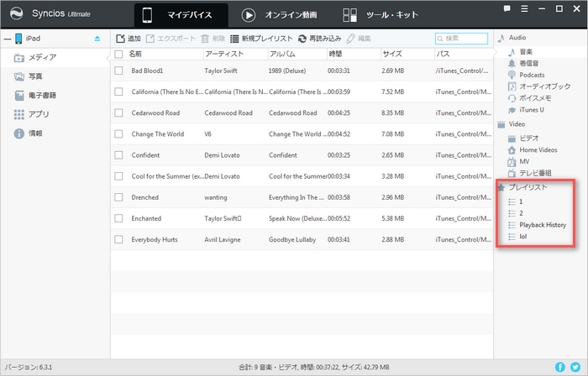Switch to マイデバイス tab
This screenshot has width=588, height=376.
(181, 15)
